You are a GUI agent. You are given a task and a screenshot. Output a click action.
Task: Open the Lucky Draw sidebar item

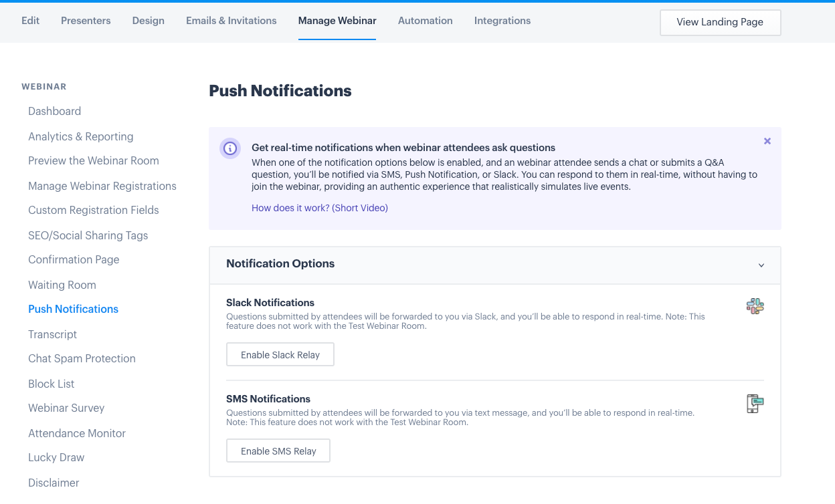coord(56,457)
